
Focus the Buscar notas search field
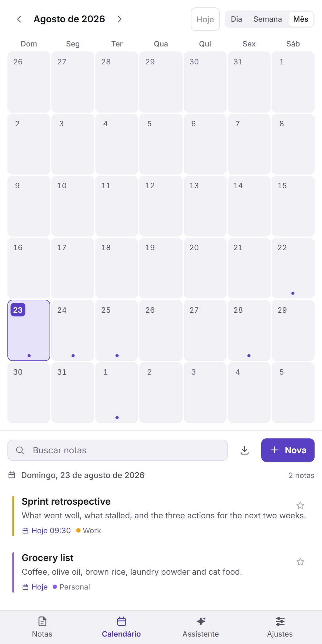point(118,450)
